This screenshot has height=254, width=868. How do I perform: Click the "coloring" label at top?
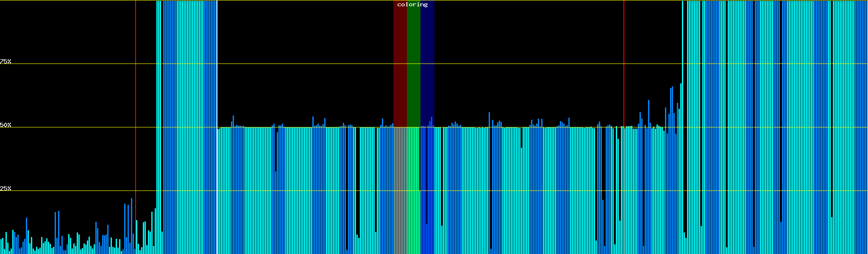[412, 5]
